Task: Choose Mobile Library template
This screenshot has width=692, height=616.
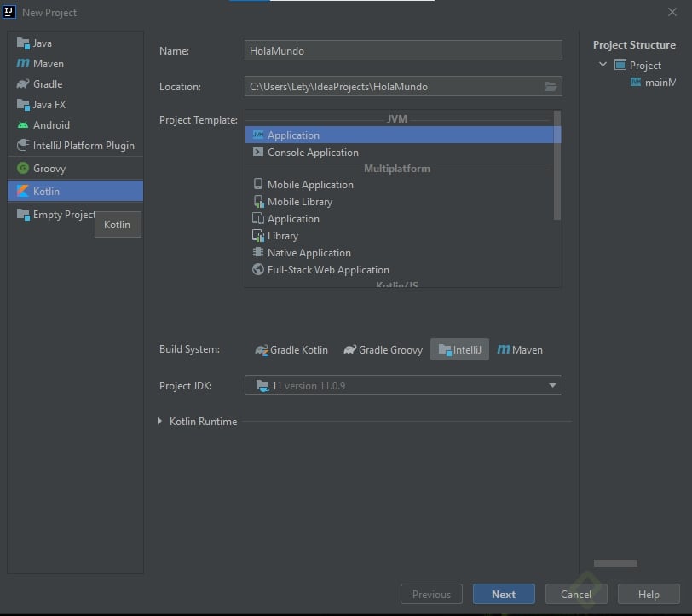Action: click(x=400, y=202)
